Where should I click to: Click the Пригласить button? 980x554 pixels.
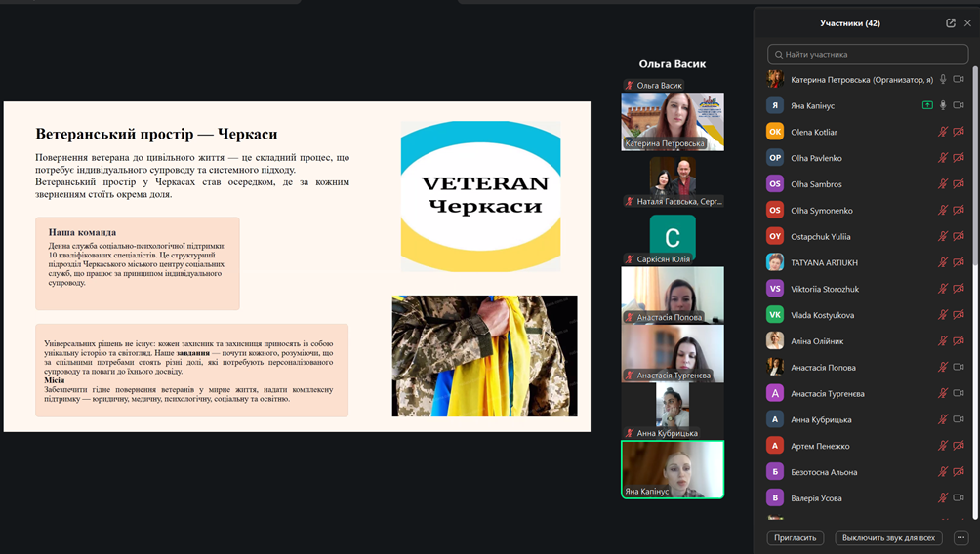click(x=796, y=537)
